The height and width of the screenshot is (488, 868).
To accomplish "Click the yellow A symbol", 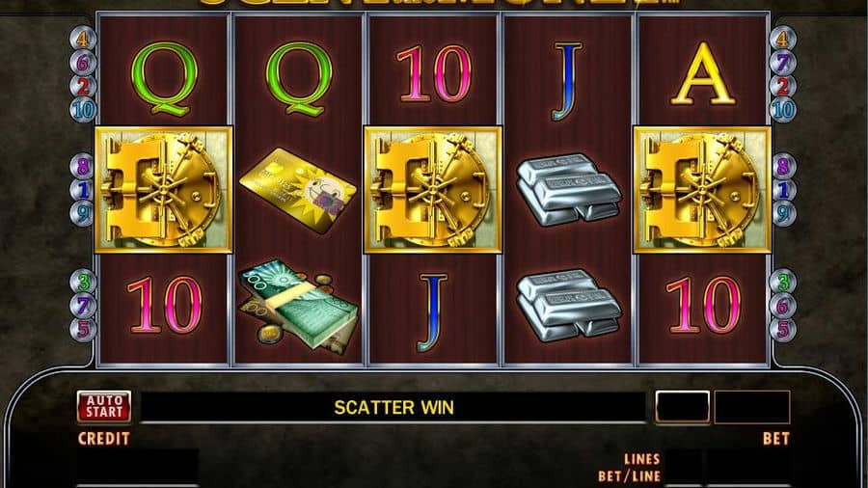I will click(x=703, y=74).
